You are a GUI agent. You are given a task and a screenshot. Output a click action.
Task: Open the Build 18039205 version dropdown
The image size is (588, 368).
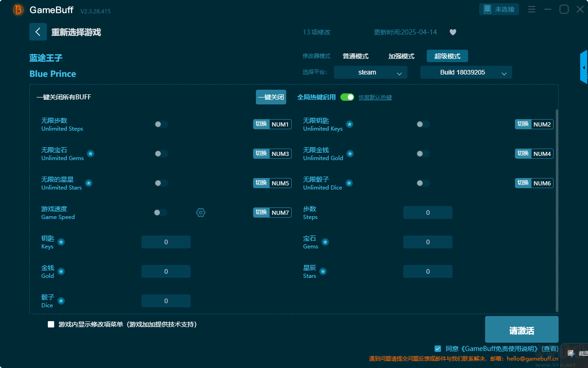(466, 72)
